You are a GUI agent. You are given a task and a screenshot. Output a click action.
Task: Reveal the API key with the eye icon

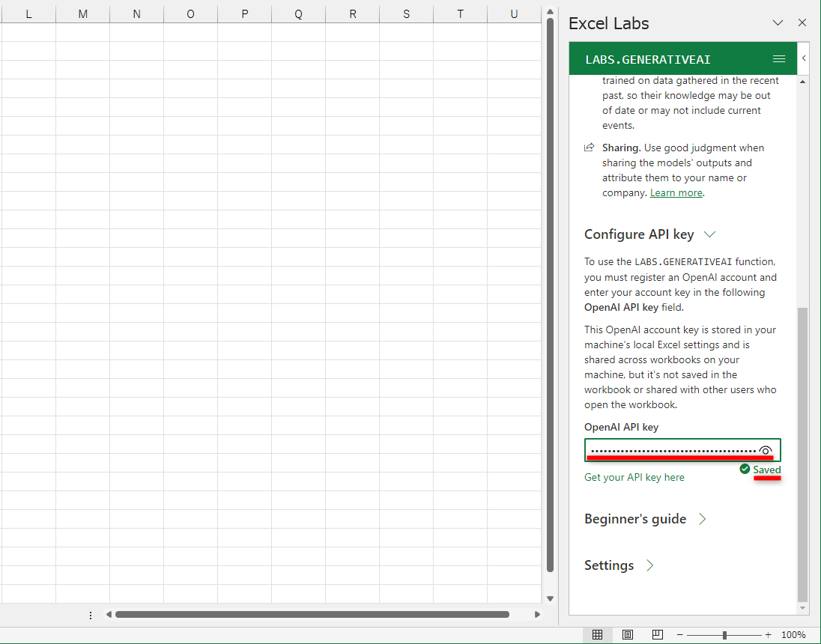765,450
